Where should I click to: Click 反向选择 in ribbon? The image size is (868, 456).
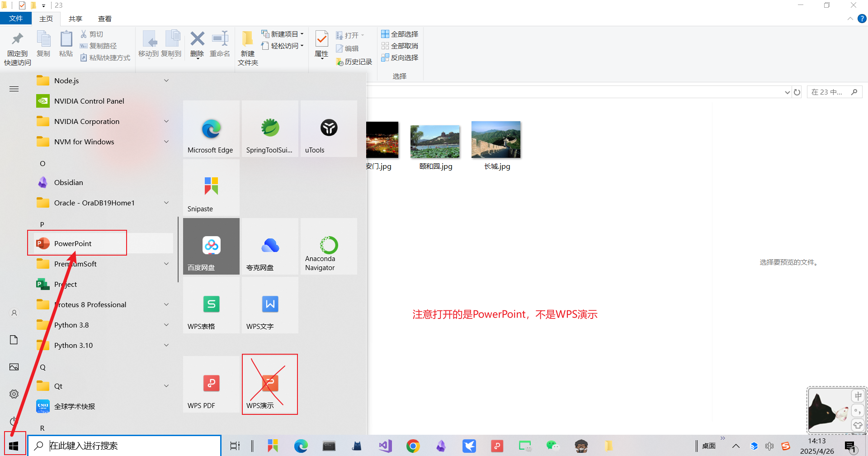pyautogui.click(x=400, y=57)
